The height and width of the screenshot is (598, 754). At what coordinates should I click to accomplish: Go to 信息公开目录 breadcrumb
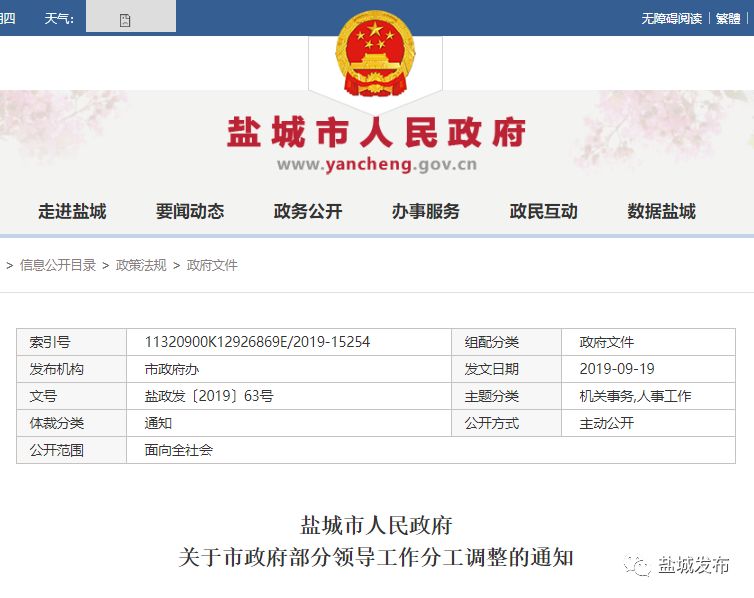click(x=58, y=265)
